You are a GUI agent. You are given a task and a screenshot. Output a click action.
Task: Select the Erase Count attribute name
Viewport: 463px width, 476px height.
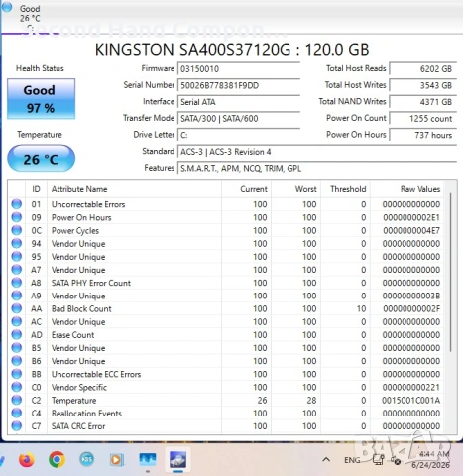tap(72, 335)
